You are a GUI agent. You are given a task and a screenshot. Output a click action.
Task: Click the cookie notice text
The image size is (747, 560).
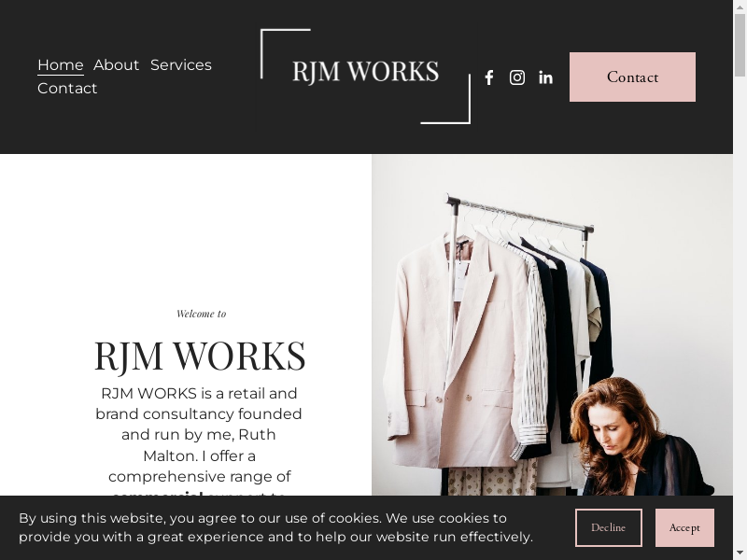pos(275,527)
